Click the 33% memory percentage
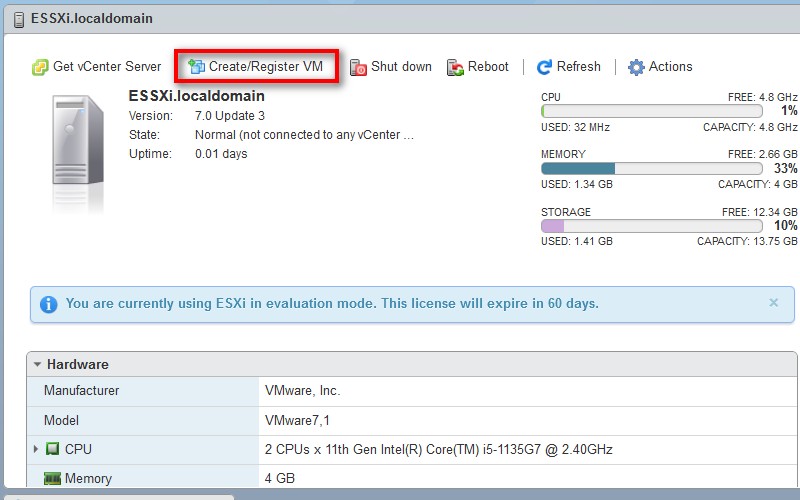Screen dimensions: 800x500 tap(786, 168)
